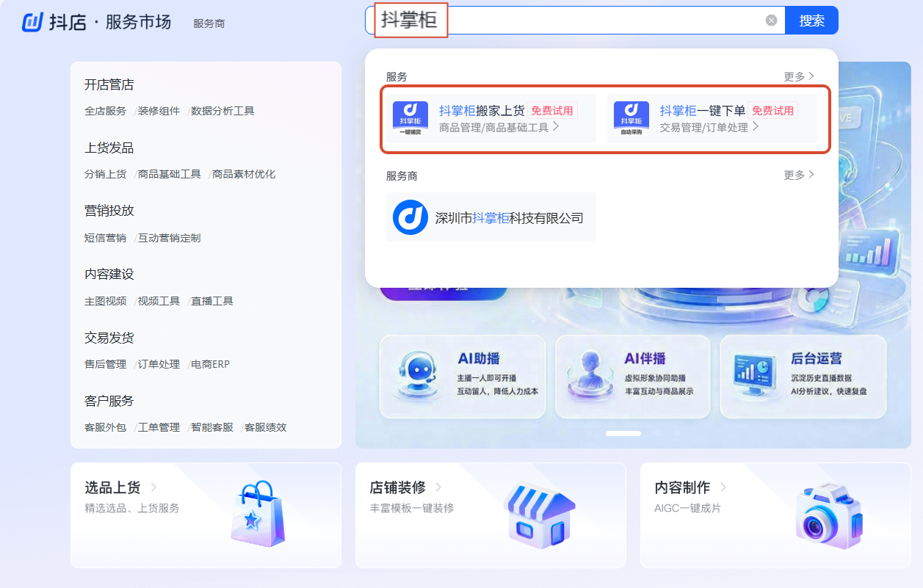Click the 深圳市抖掌柜科技有限公司 company logo
Image resolution: width=923 pixels, height=588 pixels.
click(x=410, y=217)
